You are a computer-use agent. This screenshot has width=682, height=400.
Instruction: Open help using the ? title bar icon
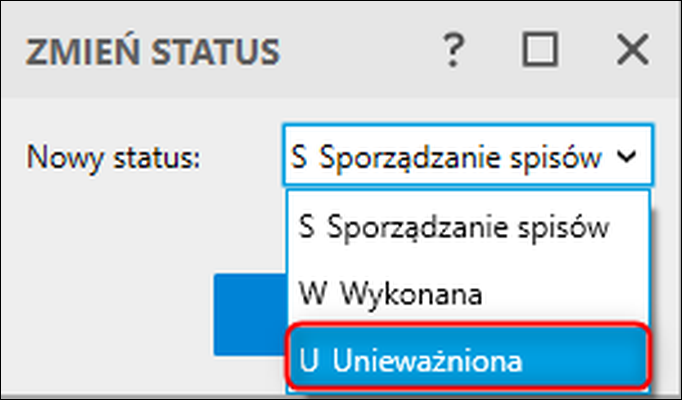(x=455, y=50)
